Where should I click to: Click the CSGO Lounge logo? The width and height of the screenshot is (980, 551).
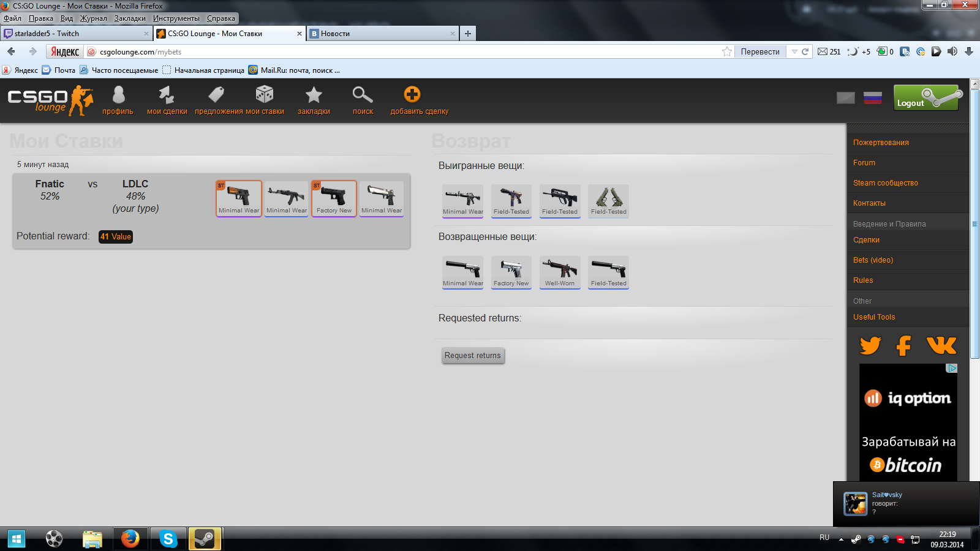tap(50, 100)
